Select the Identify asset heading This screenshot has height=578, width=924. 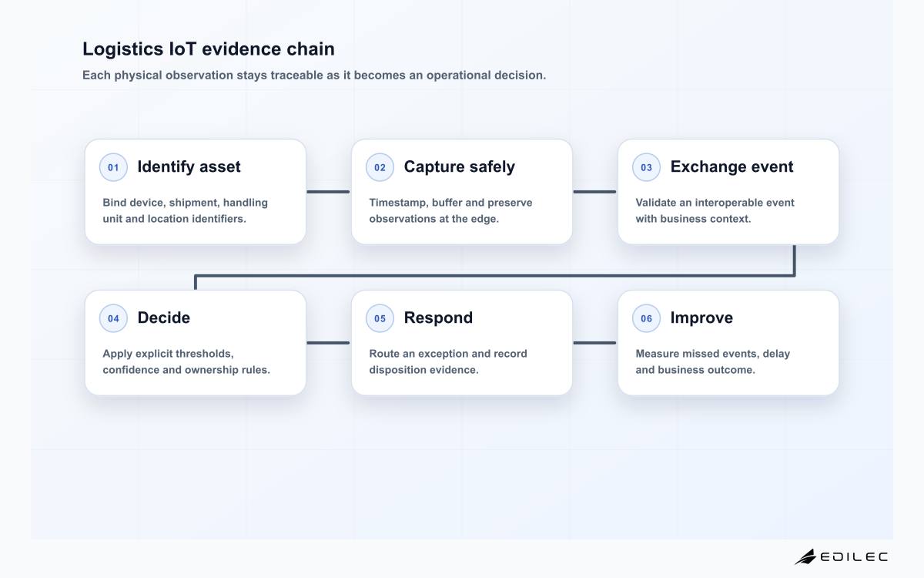tap(189, 166)
